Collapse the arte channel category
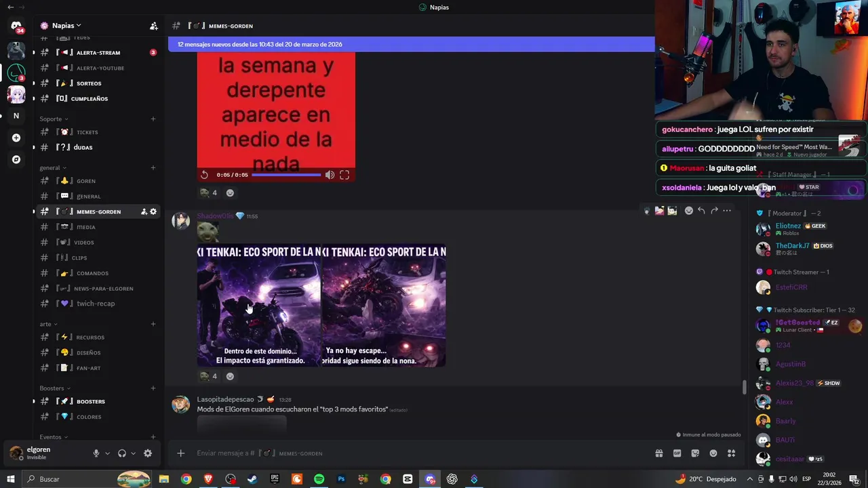The height and width of the screenshot is (488, 868). tap(47, 324)
